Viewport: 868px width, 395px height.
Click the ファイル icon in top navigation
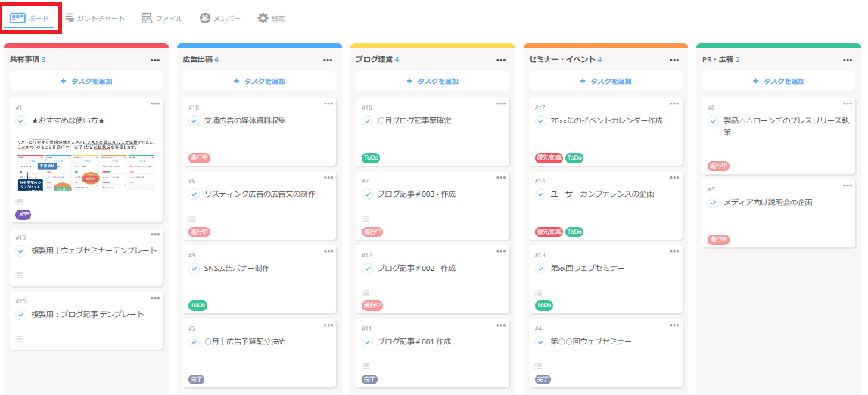[147, 17]
